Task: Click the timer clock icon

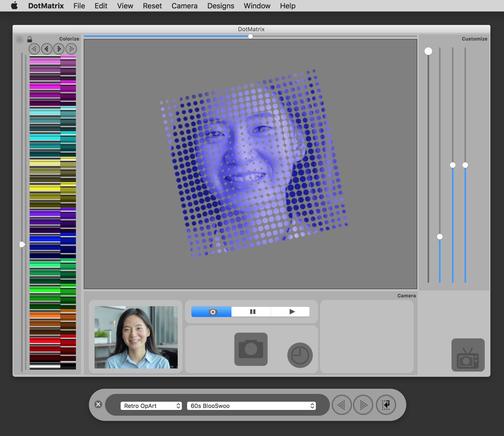Action: click(x=300, y=355)
